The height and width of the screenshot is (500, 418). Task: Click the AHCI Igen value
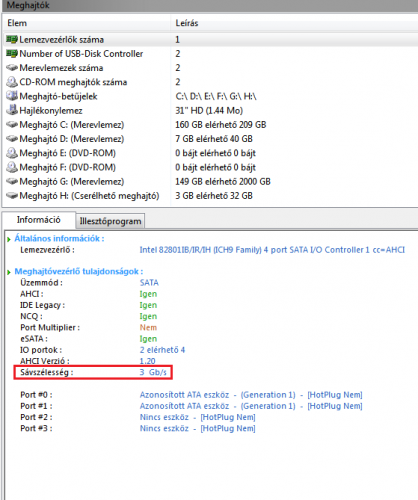tap(148, 294)
